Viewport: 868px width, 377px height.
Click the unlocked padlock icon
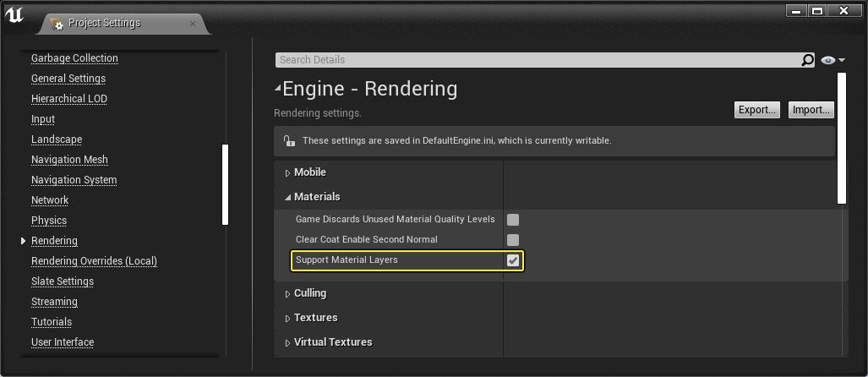pos(289,141)
